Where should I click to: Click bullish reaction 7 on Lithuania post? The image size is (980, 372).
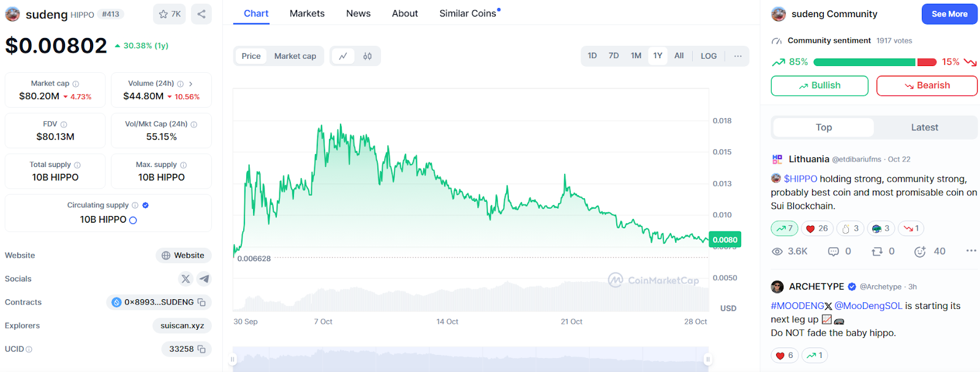point(785,228)
